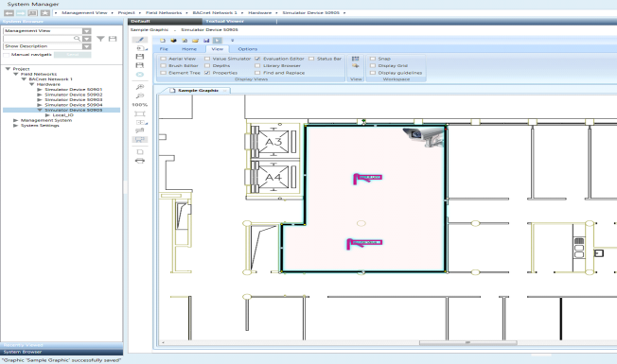Uncheck the Evaluation Editor checkbox
Viewport: 617px width, 364px height.
tap(257, 59)
